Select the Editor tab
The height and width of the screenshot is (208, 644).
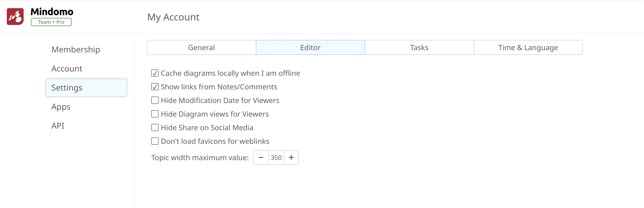310,47
